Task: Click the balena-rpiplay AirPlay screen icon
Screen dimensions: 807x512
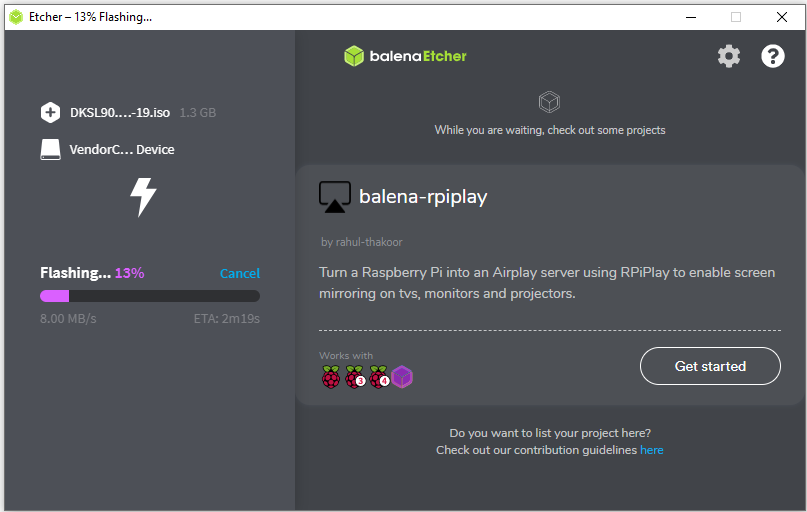Action: point(334,197)
